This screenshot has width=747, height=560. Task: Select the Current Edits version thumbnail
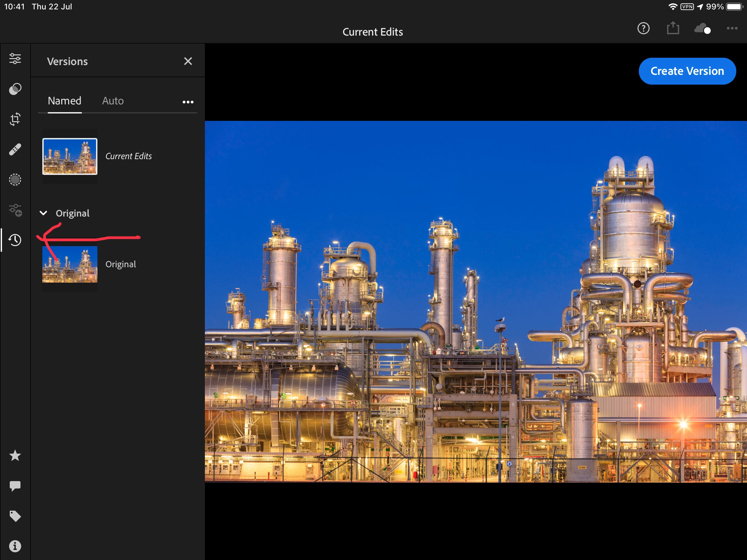pos(70,156)
